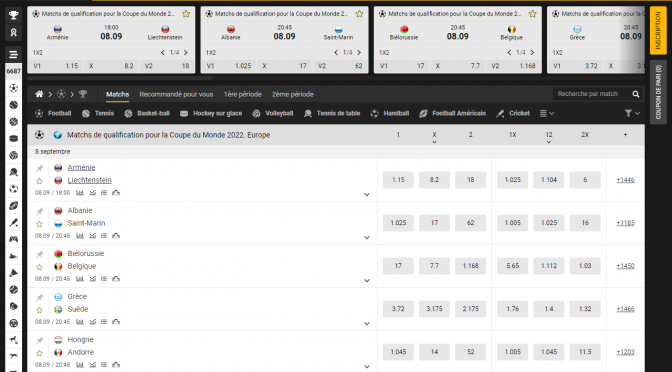The width and height of the screenshot is (672, 372).
Task: Click the home icon in breadcrumb
Action: coord(39,94)
